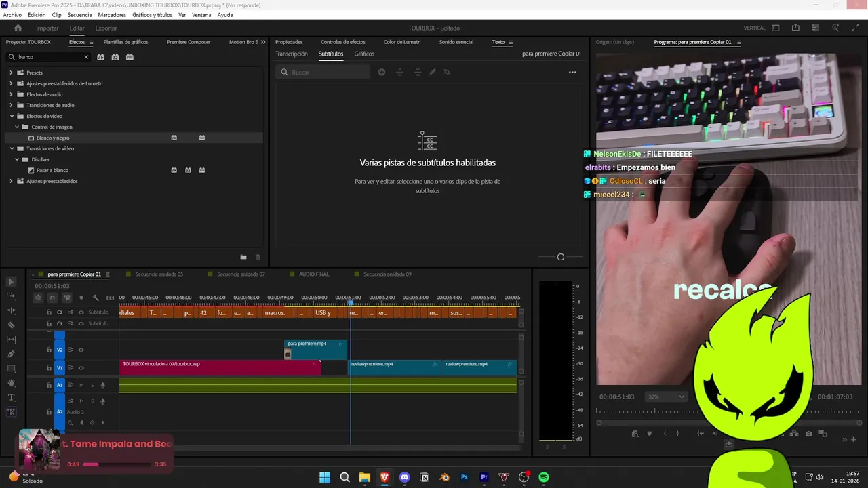This screenshot has width=868, height=488.
Task: Switch to Importar workspace
Action: [x=47, y=28]
